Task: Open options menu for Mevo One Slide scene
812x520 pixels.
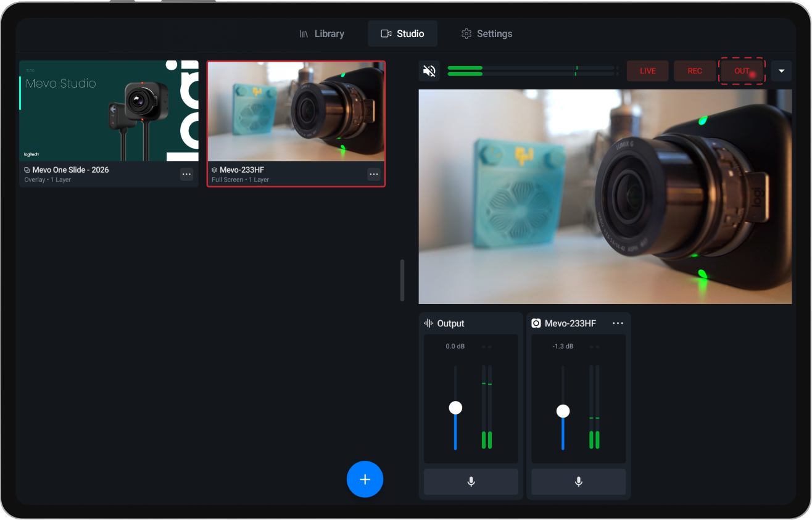Action: (186, 174)
